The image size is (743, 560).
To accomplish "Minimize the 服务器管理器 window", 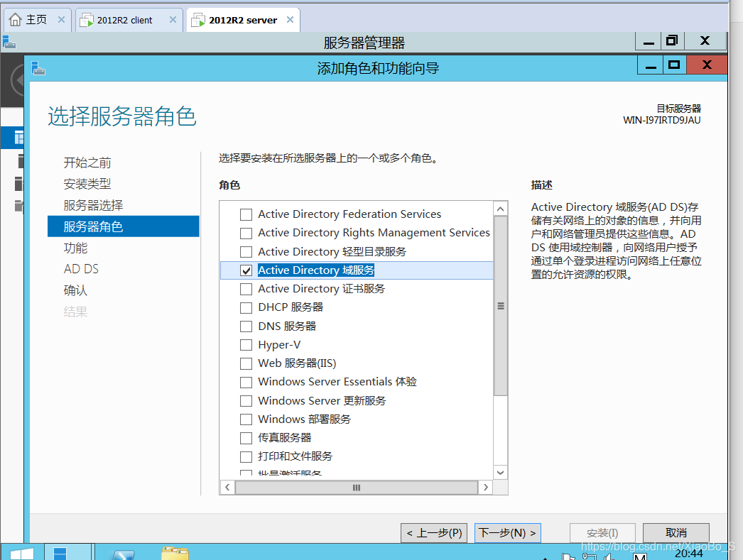I will tap(649, 42).
